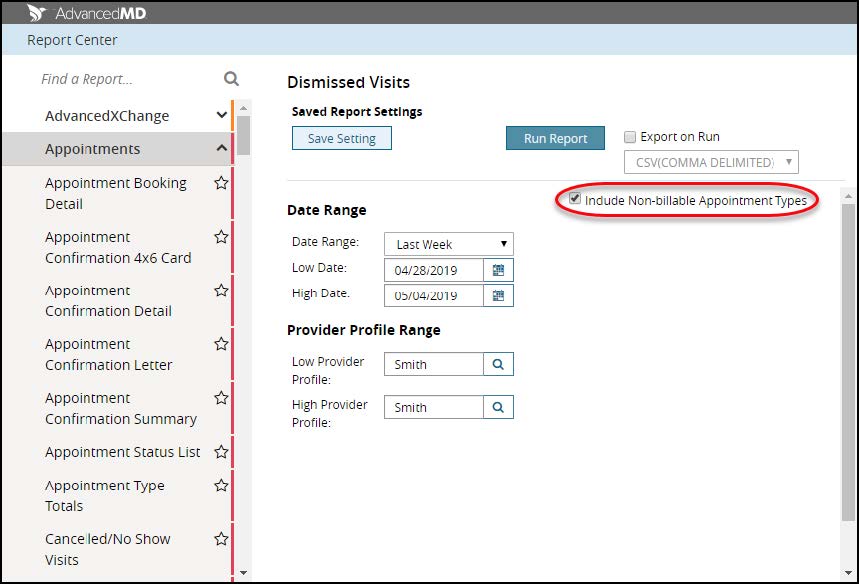This screenshot has width=859, height=584.
Task: Favorite the Appointment Booking Detail report star
Action: point(221,183)
